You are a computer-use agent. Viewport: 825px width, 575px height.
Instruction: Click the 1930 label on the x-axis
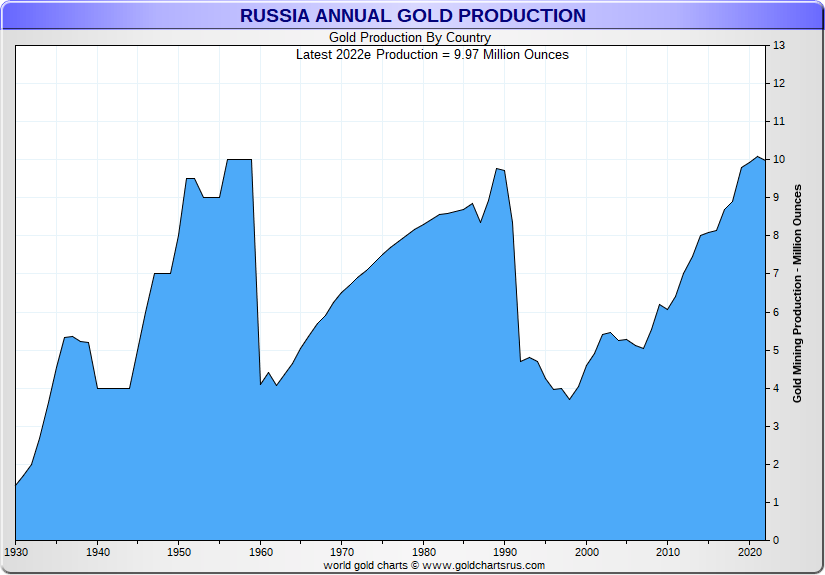(16, 552)
